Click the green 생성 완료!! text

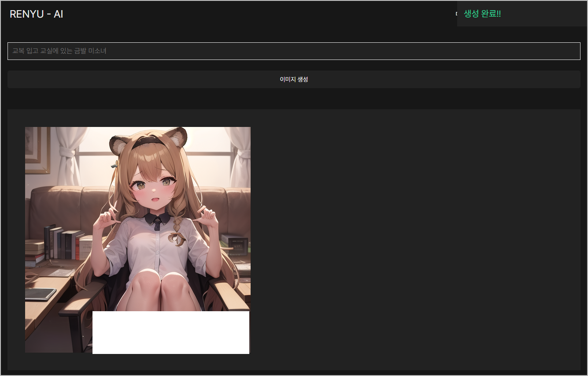(483, 14)
